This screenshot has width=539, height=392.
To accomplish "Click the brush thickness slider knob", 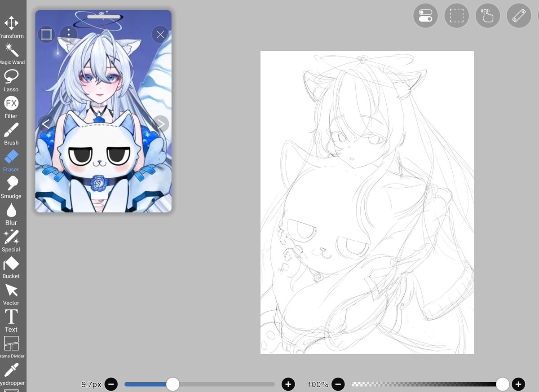I will point(172,384).
